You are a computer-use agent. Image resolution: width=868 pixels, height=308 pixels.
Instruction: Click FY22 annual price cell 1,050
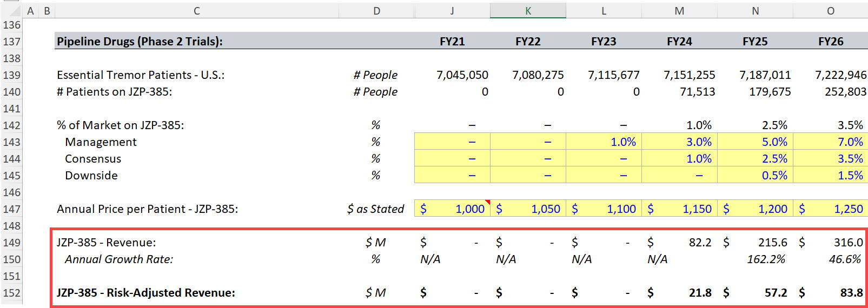pos(528,209)
